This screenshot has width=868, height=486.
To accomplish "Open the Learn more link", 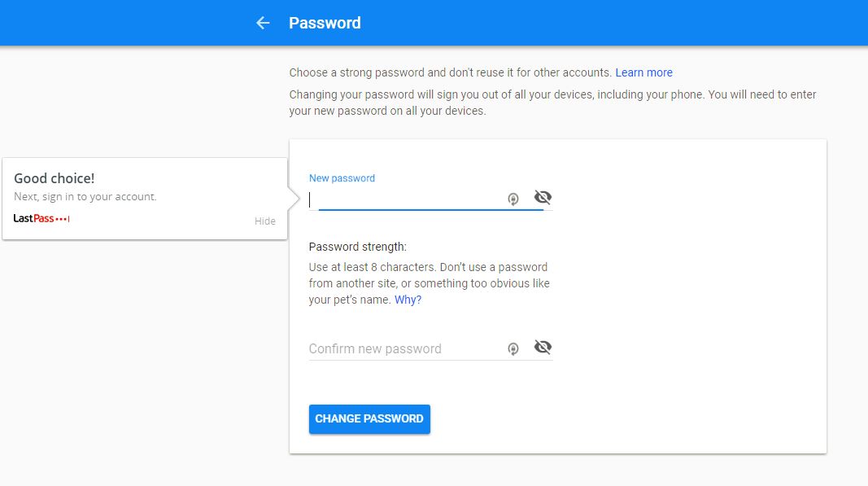I will tap(643, 72).
